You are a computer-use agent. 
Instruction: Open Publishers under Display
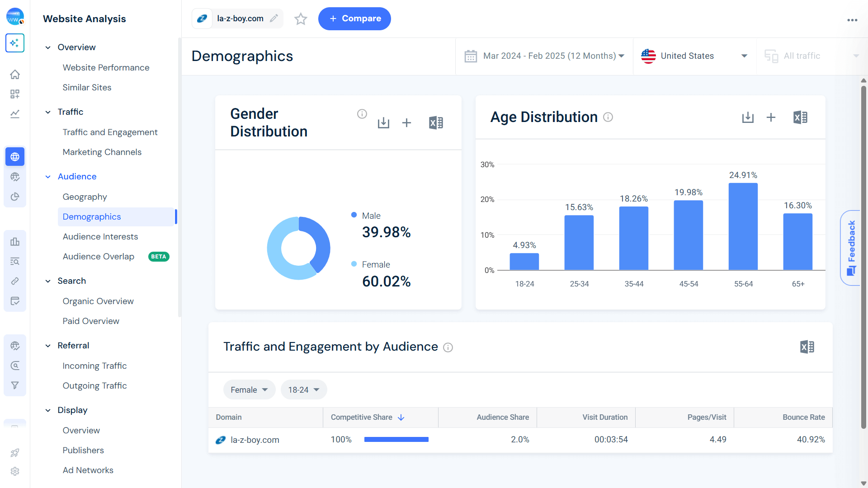point(83,450)
